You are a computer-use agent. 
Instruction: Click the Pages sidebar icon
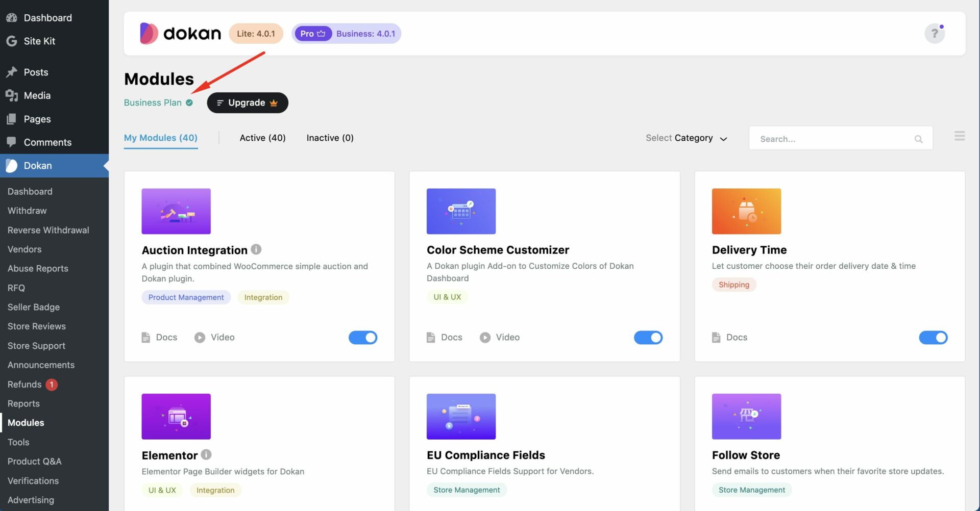(x=12, y=119)
